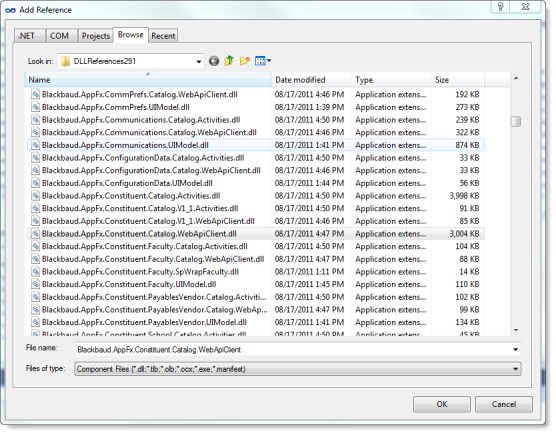This screenshot has height=435, width=556.
Task: Switch to the .NET tab
Action: point(30,36)
